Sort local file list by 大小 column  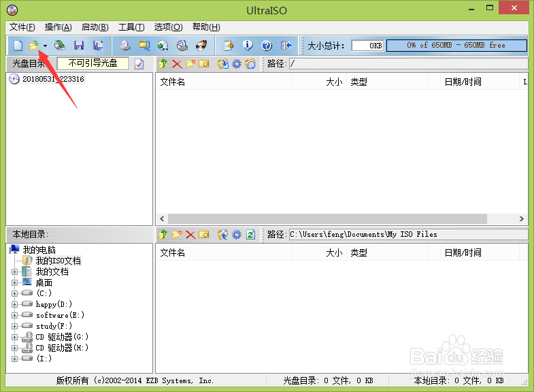[320, 253]
